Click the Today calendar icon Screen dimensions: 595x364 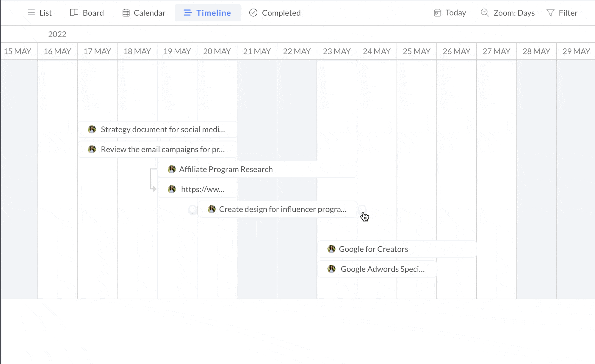pos(437,13)
